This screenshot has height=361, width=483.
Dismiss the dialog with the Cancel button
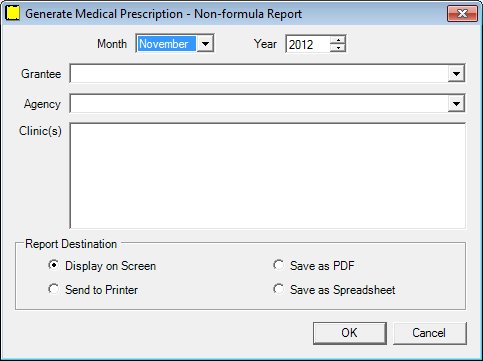430,333
